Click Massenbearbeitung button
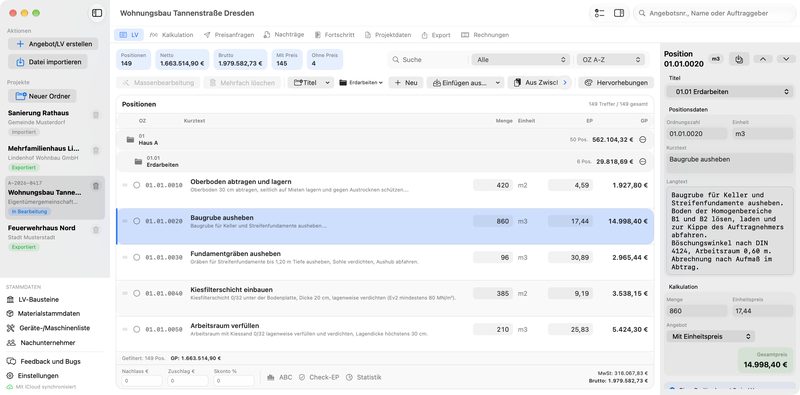This screenshot has width=800, height=395. 158,82
